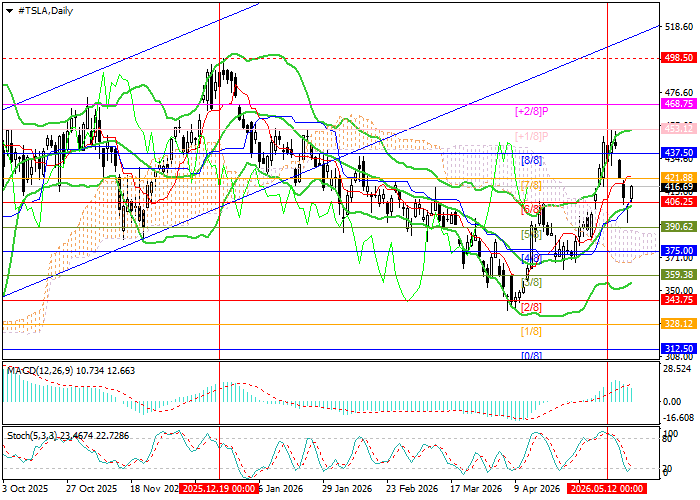Click the #TSLA,Daily chart title
Screen dimensions: 700x500
[45, 11]
